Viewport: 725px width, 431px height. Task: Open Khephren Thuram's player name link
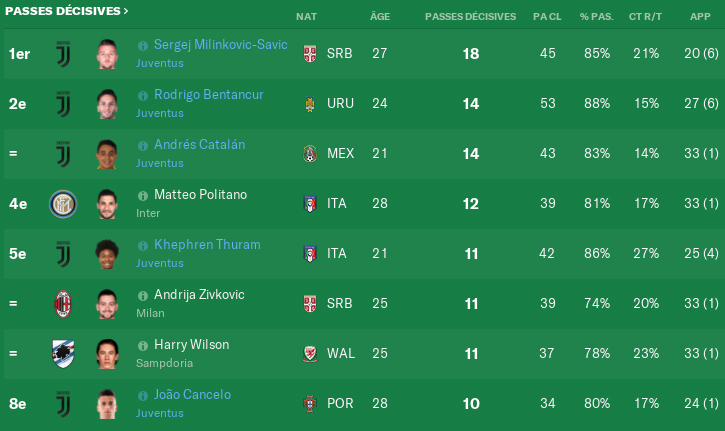(x=207, y=244)
